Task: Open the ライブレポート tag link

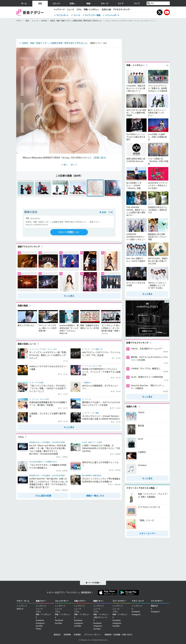Action: tap(61, 15)
